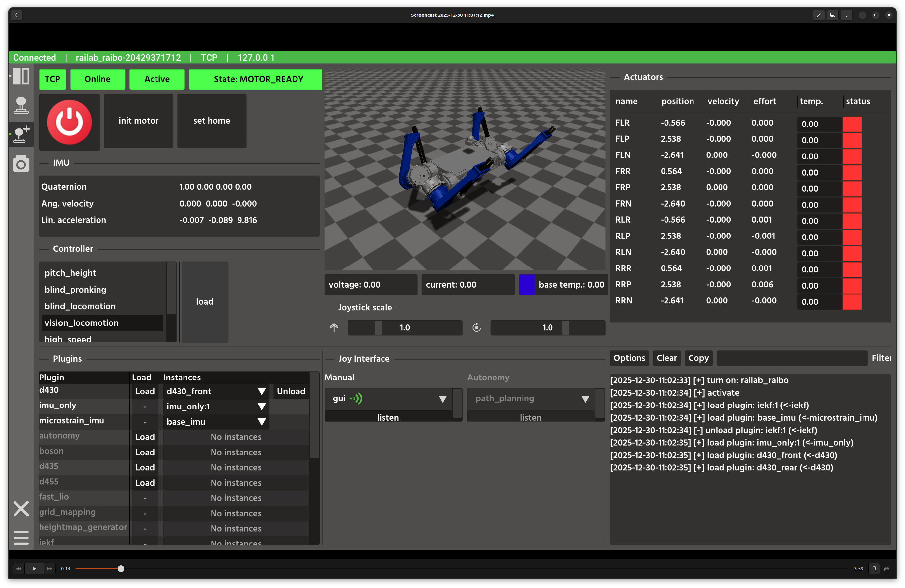Screen dimensions: 905x588
Task: Toggle the Active status button
Action: click(x=157, y=79)
